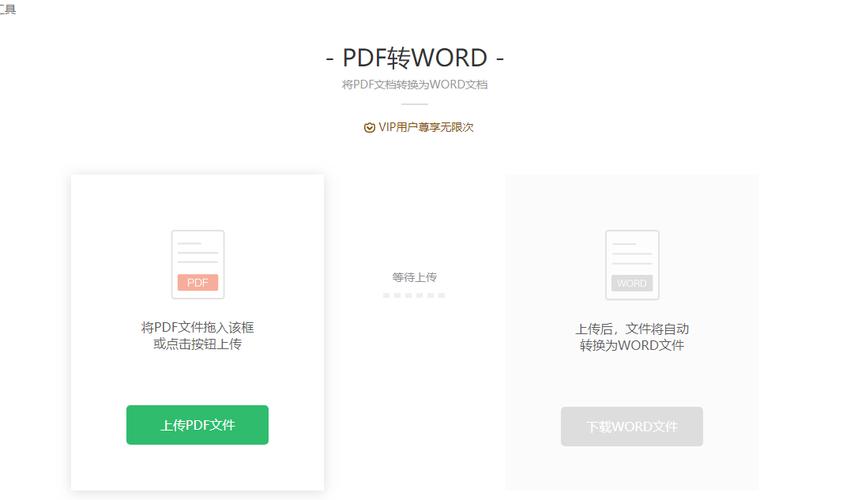Screen dimensions: 854x500
Task: Open the VIP用户尊享无限次 link
Action: (426, 127)
